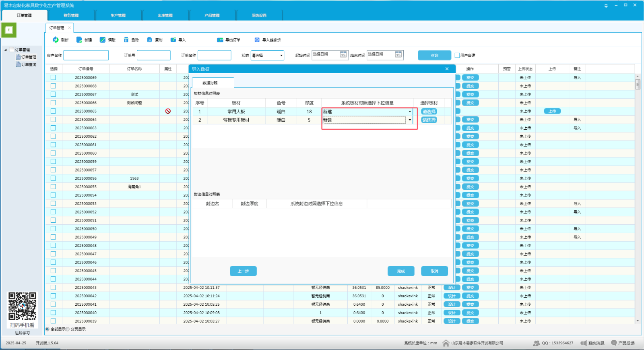
Task: Click the 客户名称 input field
Action: click(86, 55)
